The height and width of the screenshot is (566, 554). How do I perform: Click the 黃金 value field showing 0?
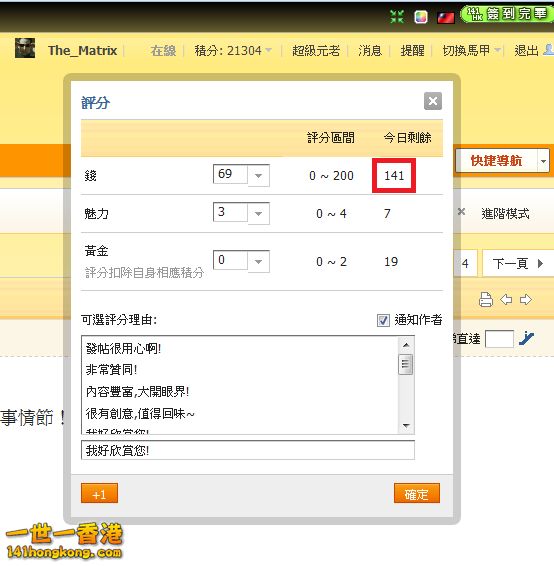point(230,260)
